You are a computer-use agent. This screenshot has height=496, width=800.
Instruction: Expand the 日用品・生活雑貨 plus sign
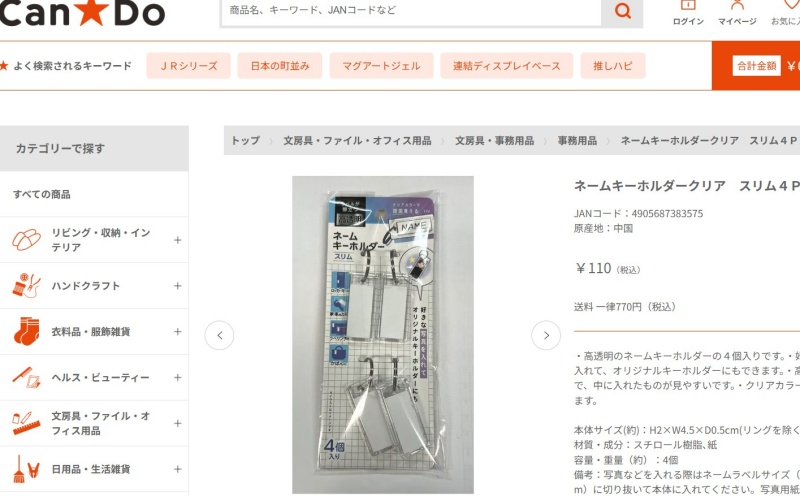coord(178,469)
